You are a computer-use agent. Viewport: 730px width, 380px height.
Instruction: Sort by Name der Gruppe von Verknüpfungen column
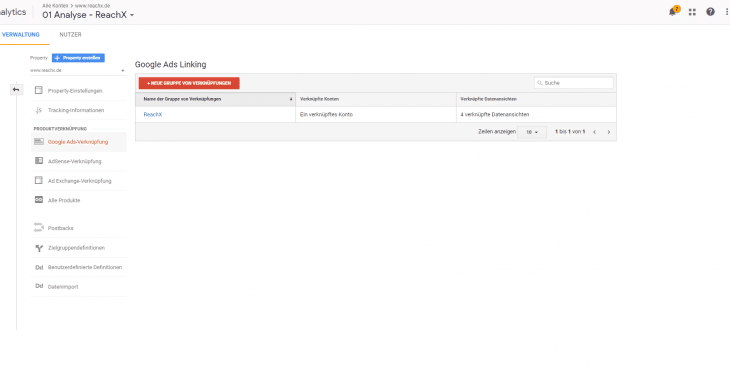[x=216, y=99]
